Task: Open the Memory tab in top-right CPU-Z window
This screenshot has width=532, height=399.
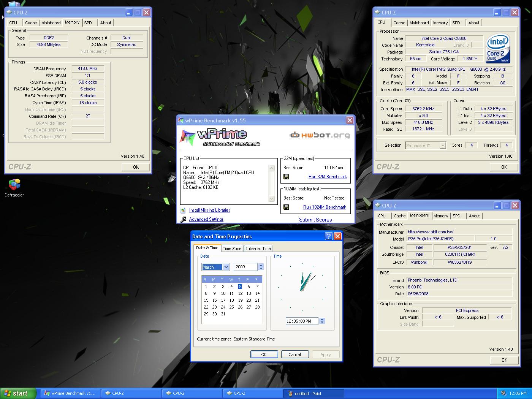Action: pos(440,23)
